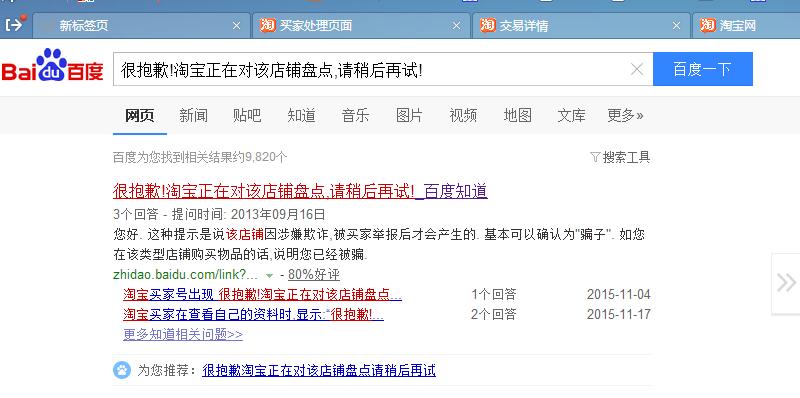Clear the search box with X icon
800x398 pixels.
637,69
